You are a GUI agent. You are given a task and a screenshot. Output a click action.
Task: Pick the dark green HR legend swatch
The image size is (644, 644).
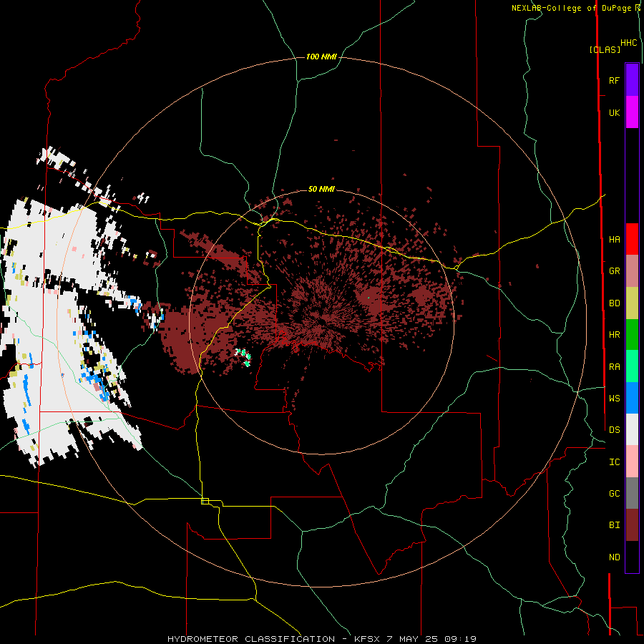pos(632,334)
